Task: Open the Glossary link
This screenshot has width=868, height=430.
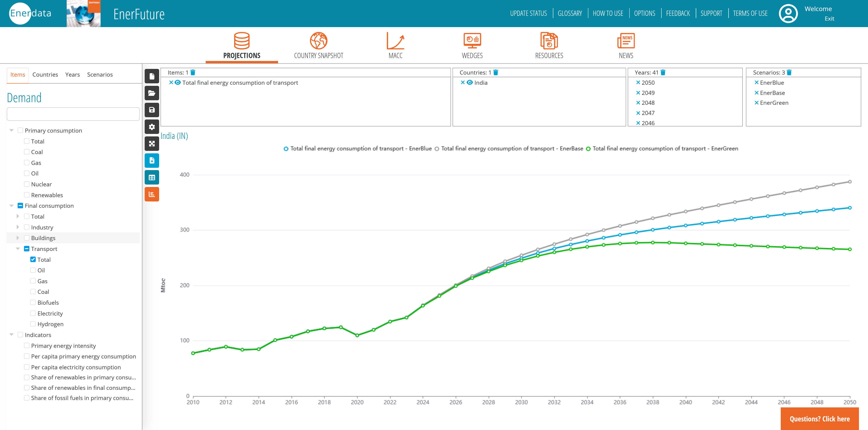Action: coord(569,14)
